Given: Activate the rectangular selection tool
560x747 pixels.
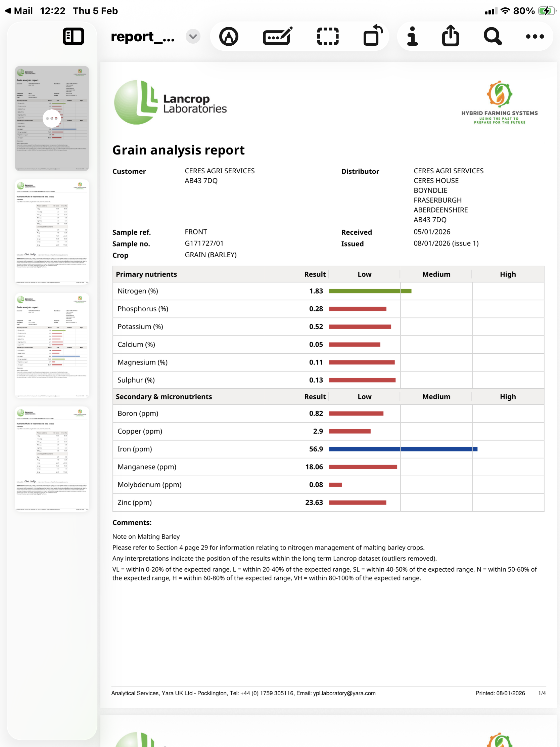Looking at the screenshot, I should [328, 37].
